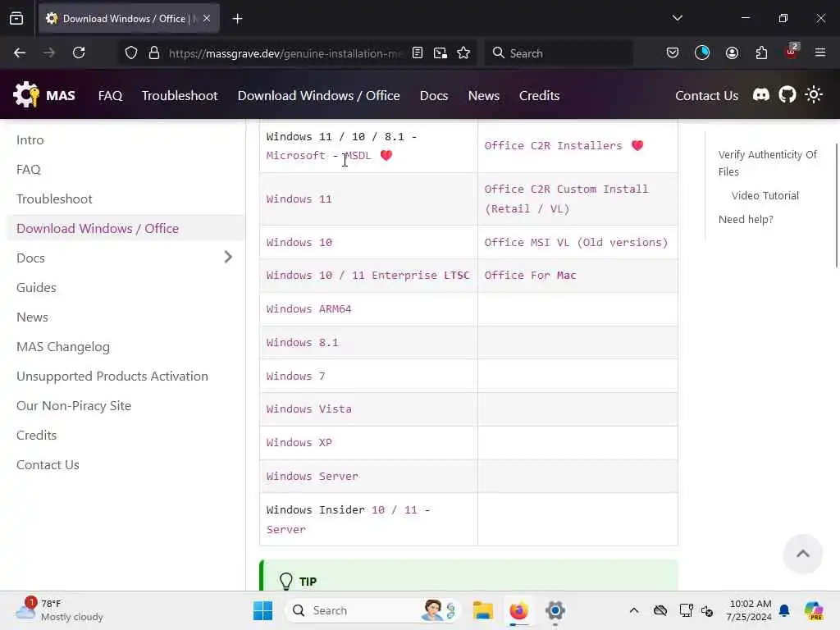Open the Office C2R Installers link
Viewport: 840px width, 630px height.
(x=554, y=146)
